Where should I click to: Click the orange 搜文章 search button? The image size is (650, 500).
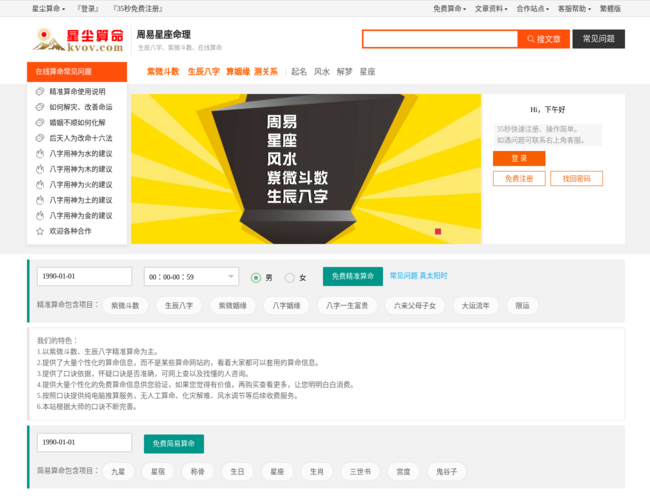click(545, 39)
